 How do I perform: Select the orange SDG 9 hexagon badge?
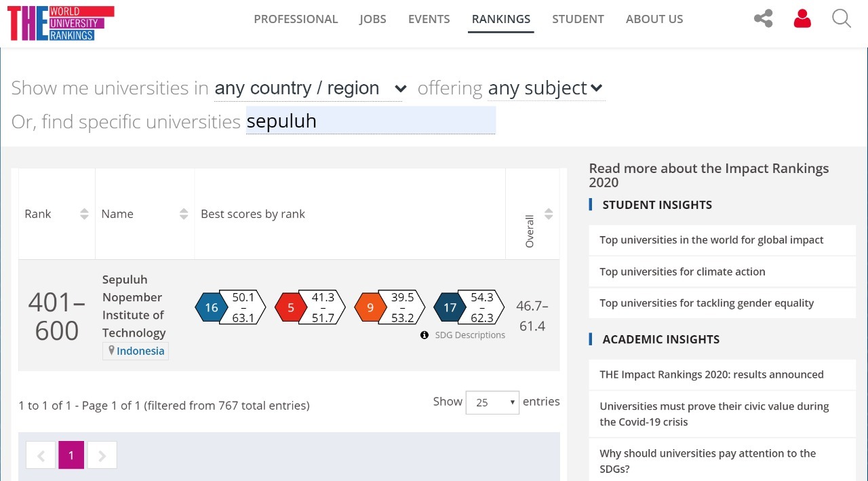point(370,307)
